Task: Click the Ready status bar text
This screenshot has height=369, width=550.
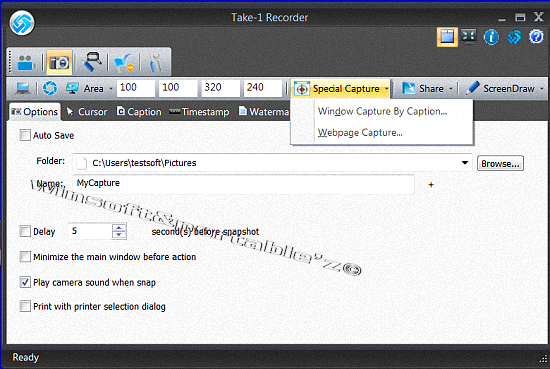Action: tap(26, 357)
